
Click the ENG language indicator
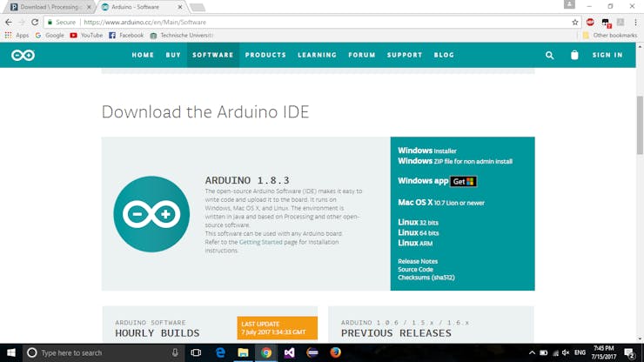click(580, 352)
